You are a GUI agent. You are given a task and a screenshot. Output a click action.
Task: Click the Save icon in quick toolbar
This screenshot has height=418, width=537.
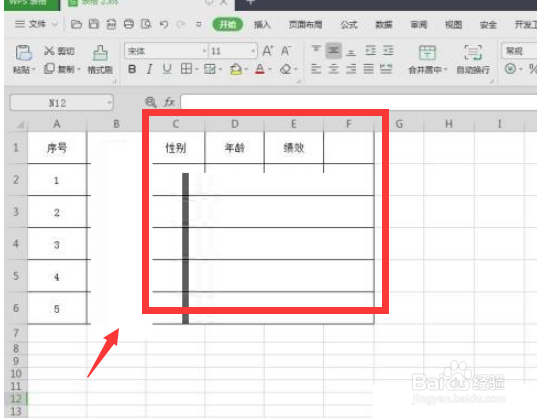(x=93, y=24)
